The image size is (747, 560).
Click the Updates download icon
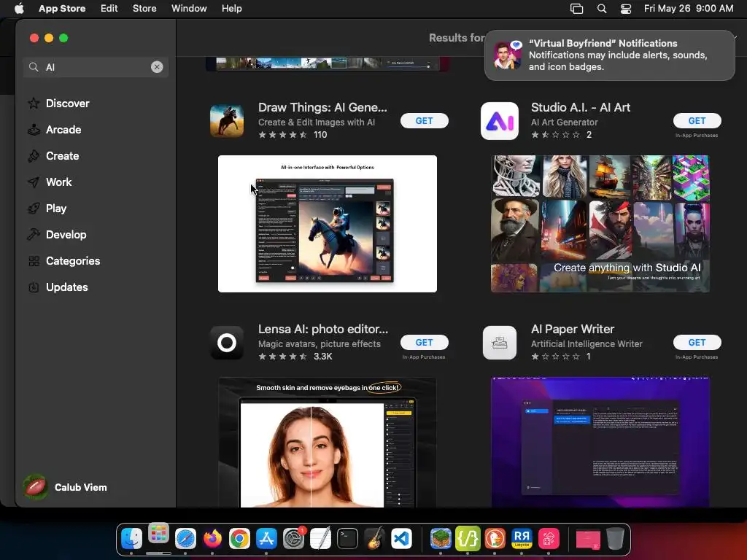pyautogui.click(x=34, y=287)
